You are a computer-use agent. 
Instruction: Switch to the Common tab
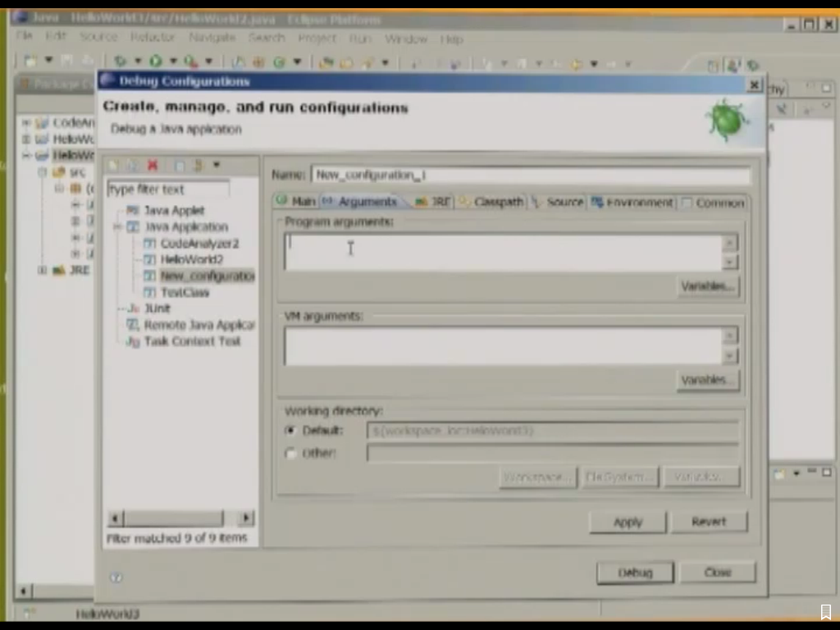(713, 203)
